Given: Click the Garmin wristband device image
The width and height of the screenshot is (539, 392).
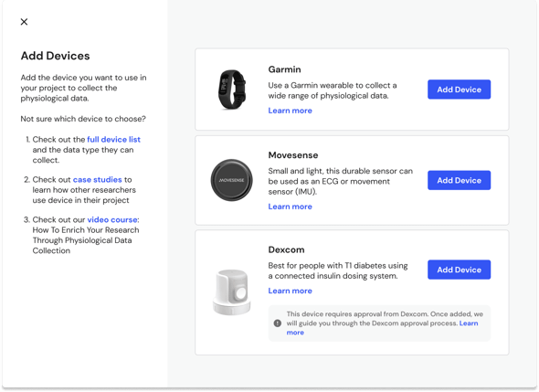Looking at the screenshot, I should [232, 90].
